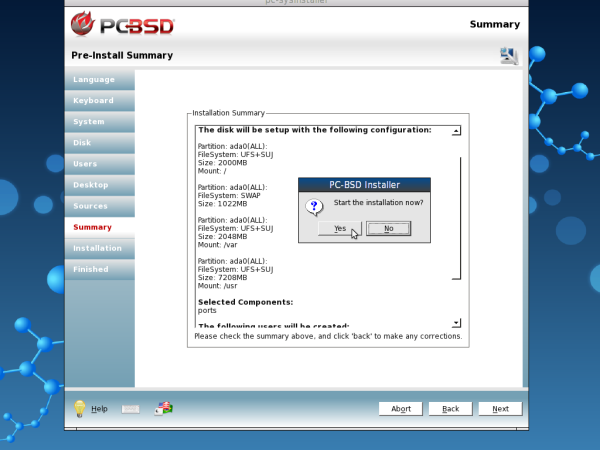Click 'Installation Summary' group label

[228, 113]
